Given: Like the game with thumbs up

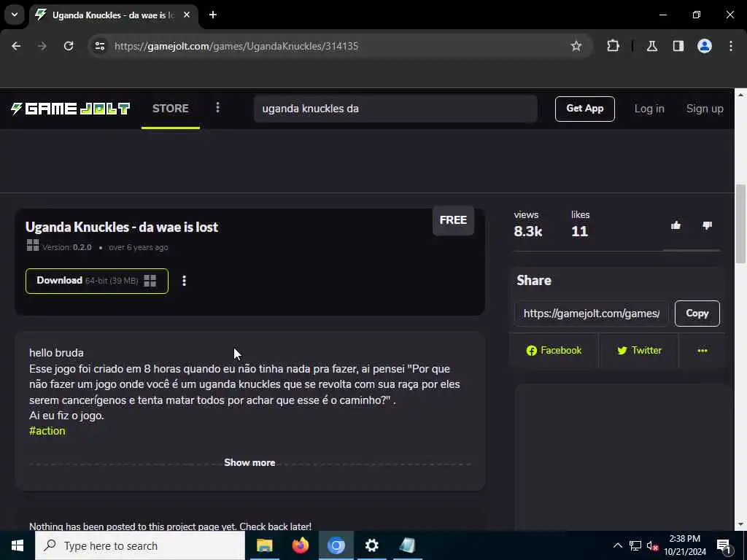Looking at the screenshot, I should click(676, 225).
